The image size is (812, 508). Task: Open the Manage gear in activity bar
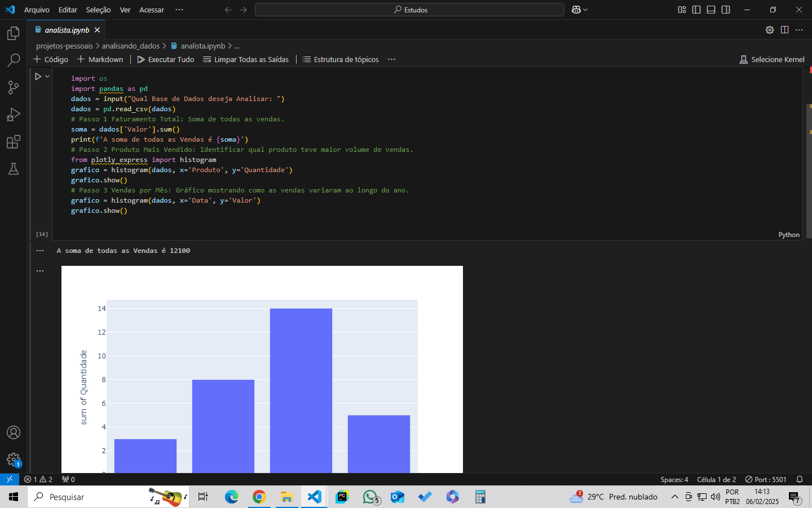(x=14, y=459)
